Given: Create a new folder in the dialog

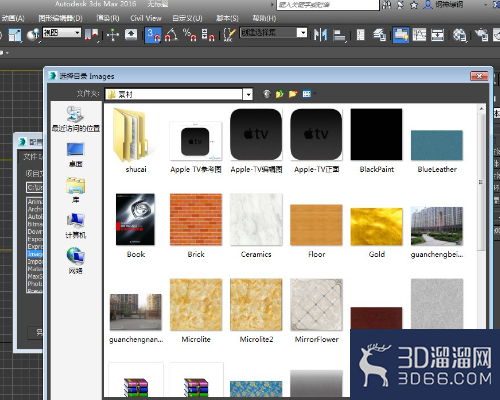Looking at the screenshot, I should click(x=293, y=94).
